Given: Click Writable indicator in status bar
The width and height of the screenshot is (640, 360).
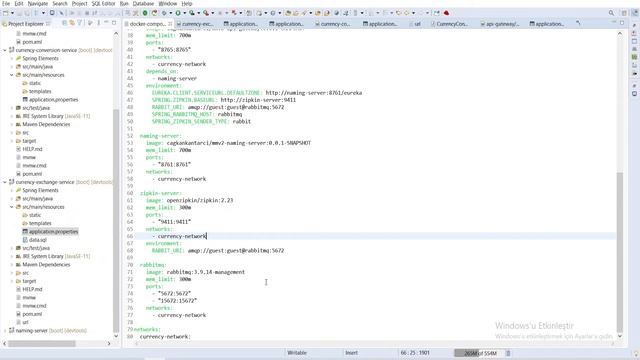Looking at the screenshot, I should click(x=297, y=353).
